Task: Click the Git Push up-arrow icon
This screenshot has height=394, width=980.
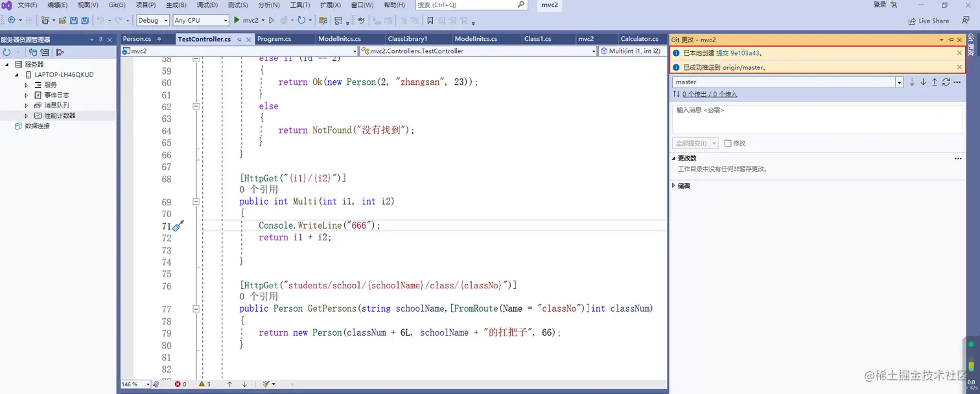Action: point(934,82)
